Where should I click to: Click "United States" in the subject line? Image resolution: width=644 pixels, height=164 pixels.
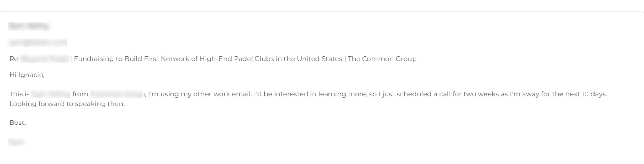pos(320,59)
